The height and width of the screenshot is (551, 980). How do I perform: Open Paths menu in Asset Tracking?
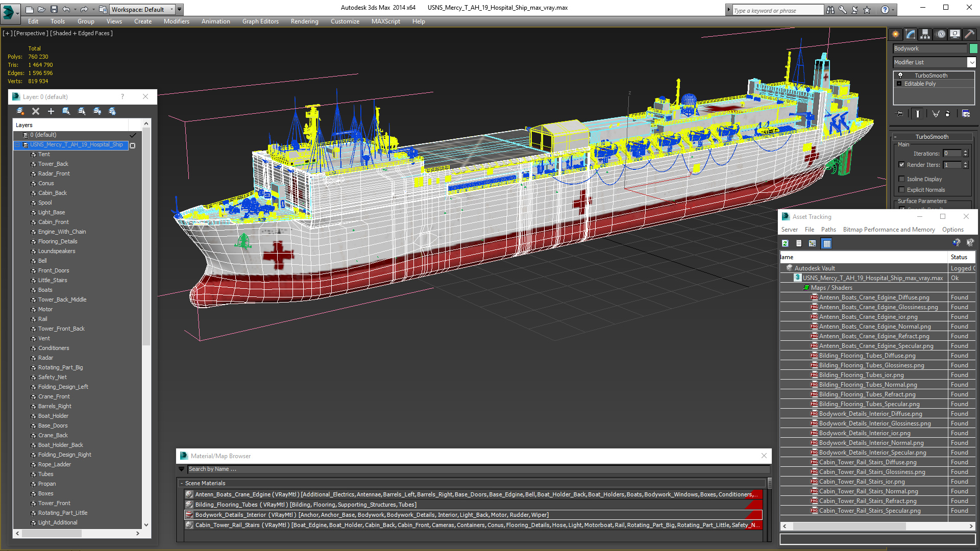(x=828, y=230)
